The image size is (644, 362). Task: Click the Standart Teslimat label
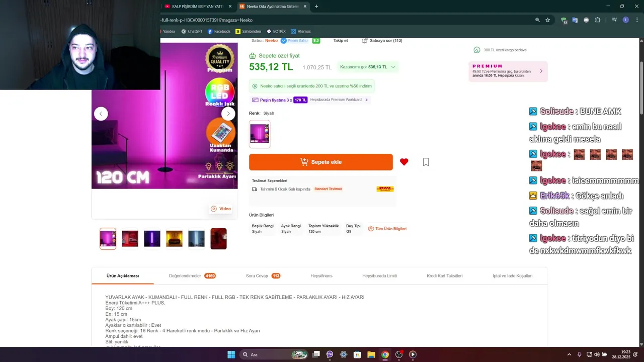pyautogui.click(x=328, y=189)
